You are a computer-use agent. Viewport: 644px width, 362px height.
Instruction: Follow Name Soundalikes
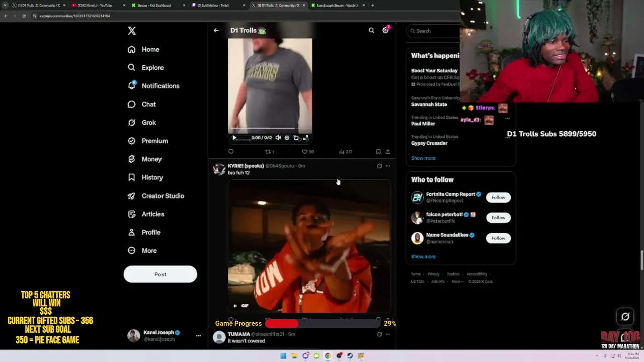click(x=498, y=238)
